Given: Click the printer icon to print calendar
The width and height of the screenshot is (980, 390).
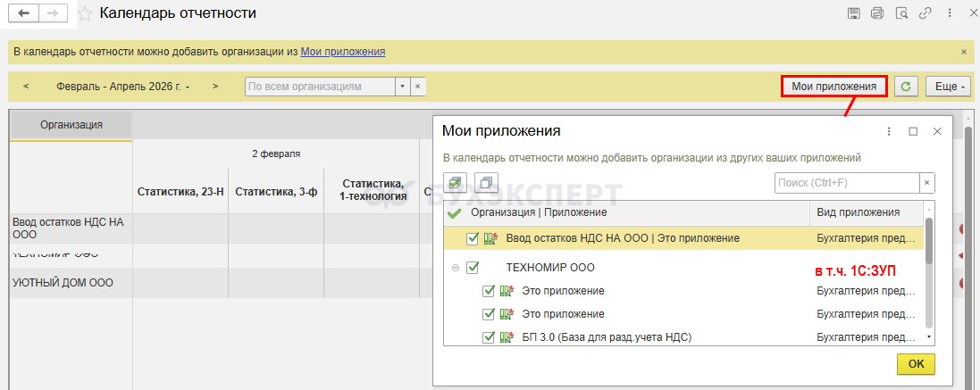Looking at the screenshot, I should (x=877, y=13).
